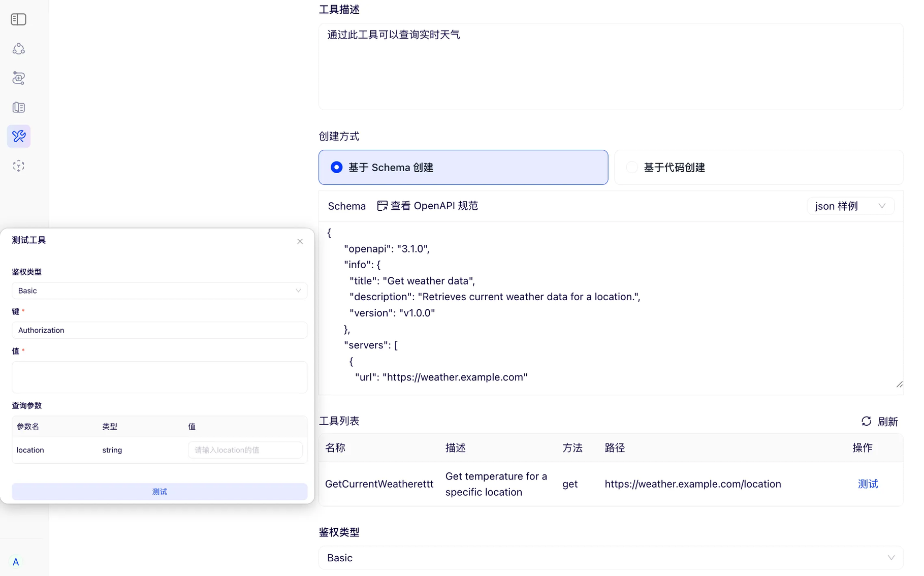Click the Authorization key input field
The width and height of the screenshot is (924, 576).
tap(159, 330)
